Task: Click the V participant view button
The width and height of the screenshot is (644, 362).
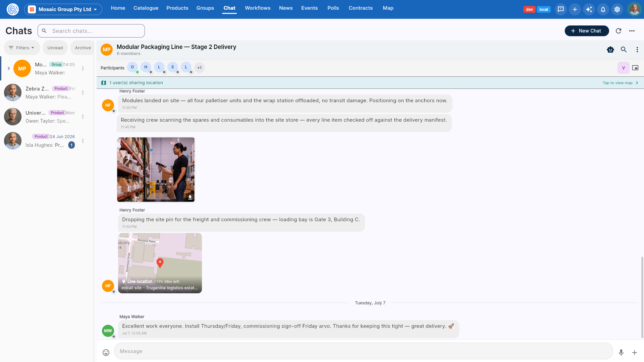Action: coord(624,68)
